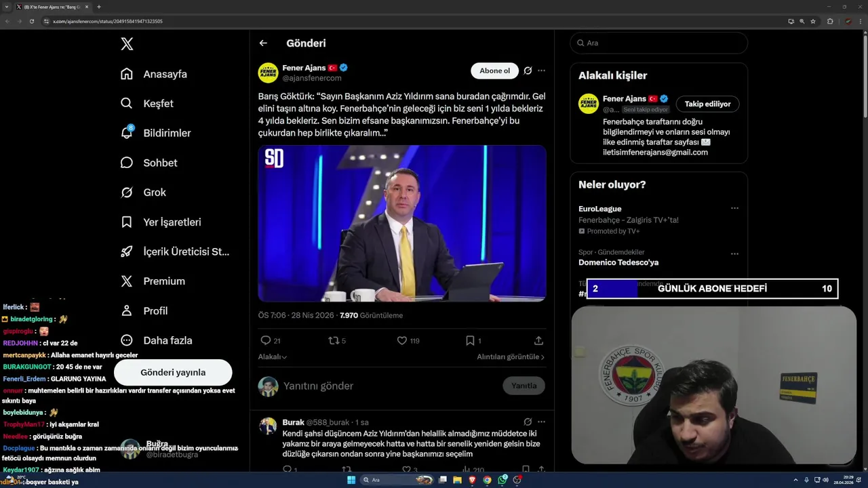Open Yer İşaretleri bookmarks
The width and height of the screenshot is (868, 488).
pos(161,222)
